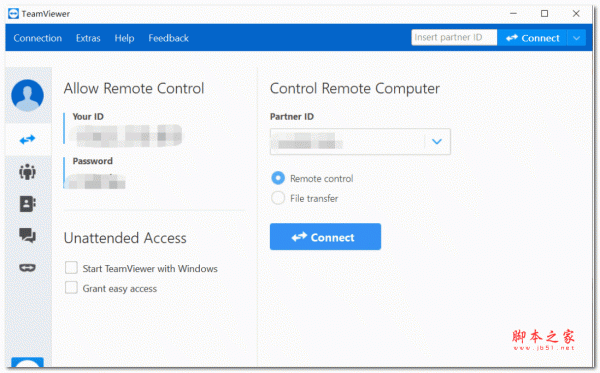Select the Remote Control arrows sidebar icon
The height and width of the screenshot is (373, 600).
coord(28,140)
